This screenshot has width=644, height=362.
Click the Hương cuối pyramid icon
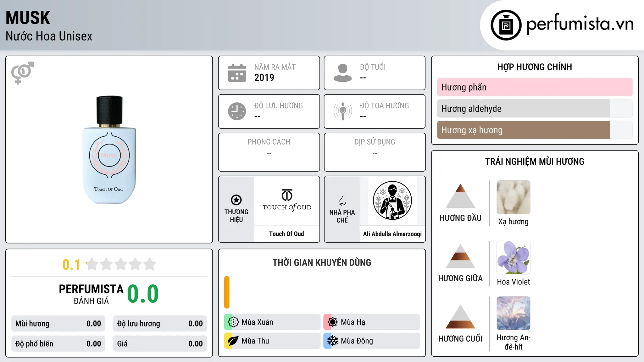point(460,316)
